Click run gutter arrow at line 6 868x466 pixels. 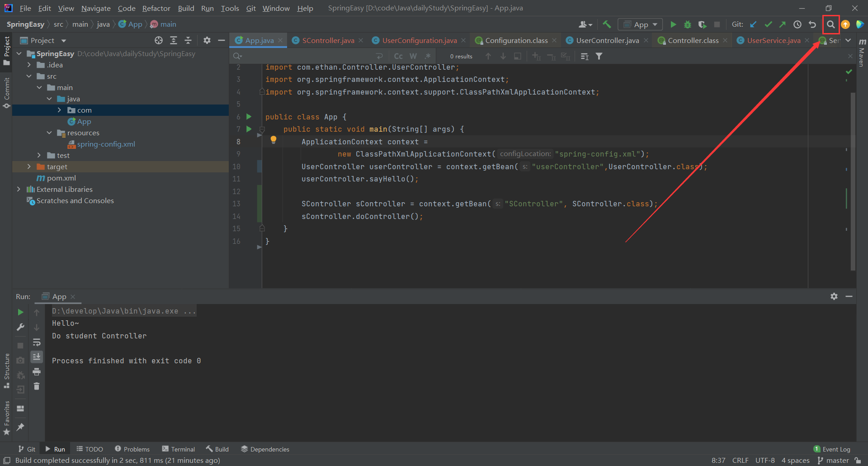[249, 117]
